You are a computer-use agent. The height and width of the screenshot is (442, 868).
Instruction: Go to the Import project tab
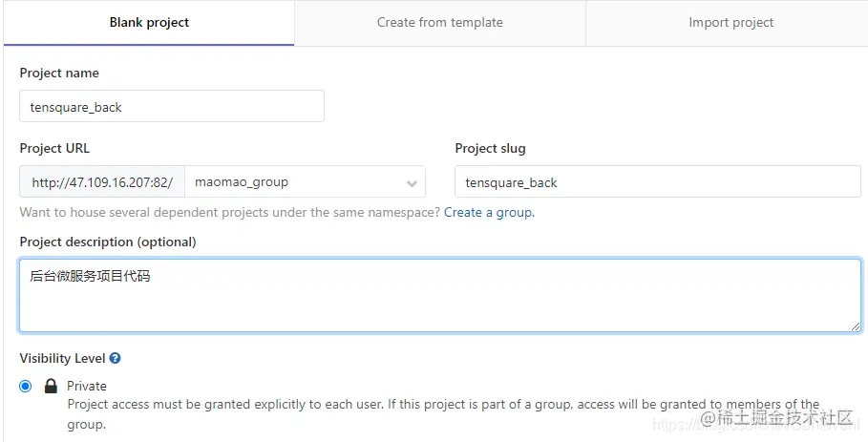(x=730, y=23)
